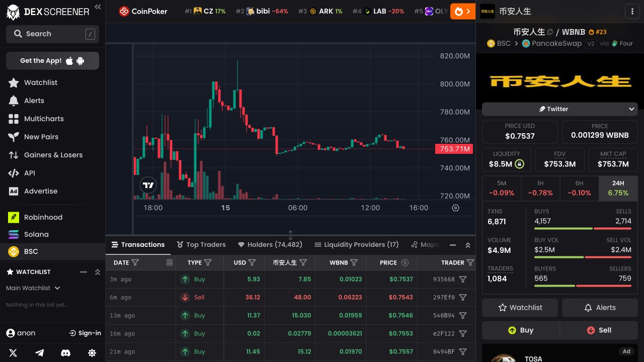Click the TradingView logo on chart
This screenshot has height=362, width=644.
tap(148, 185)
